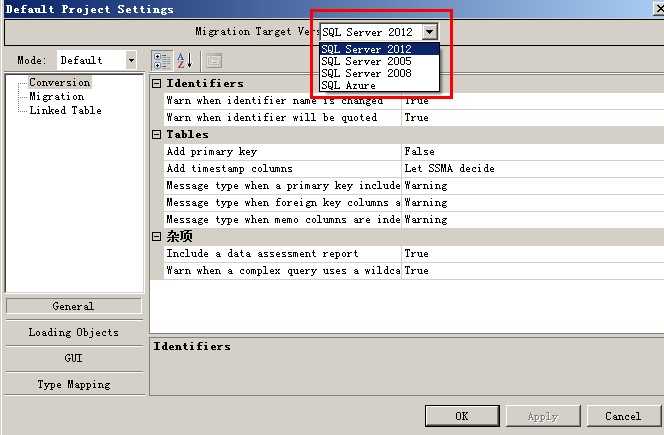
Task: Click the False value for Add primary key
Action: (x=419, y=151)
